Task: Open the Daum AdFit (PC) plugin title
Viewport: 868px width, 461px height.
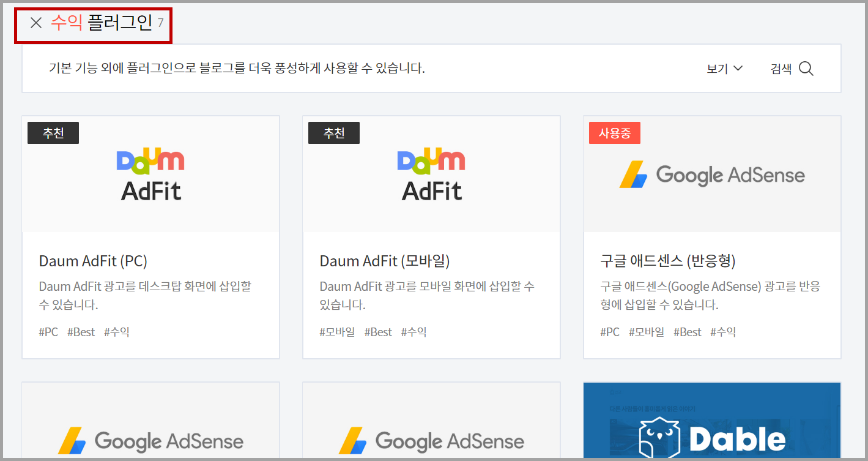Action: (93, 261)
